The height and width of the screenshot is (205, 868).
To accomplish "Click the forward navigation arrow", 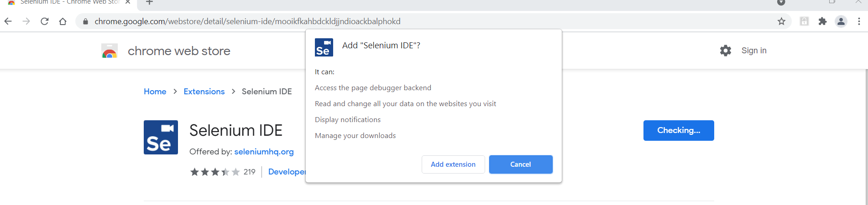I will pyautogui.click(x=26, y=21).
